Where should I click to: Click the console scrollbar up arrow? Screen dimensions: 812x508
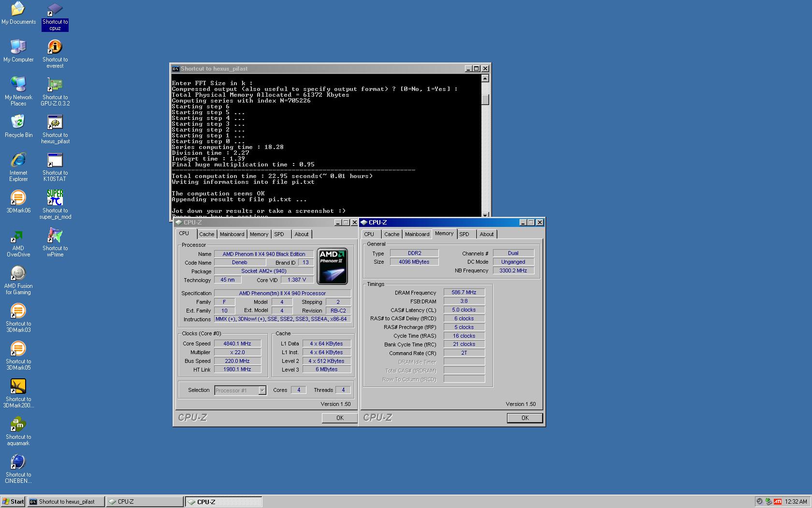tap(485, 78)
